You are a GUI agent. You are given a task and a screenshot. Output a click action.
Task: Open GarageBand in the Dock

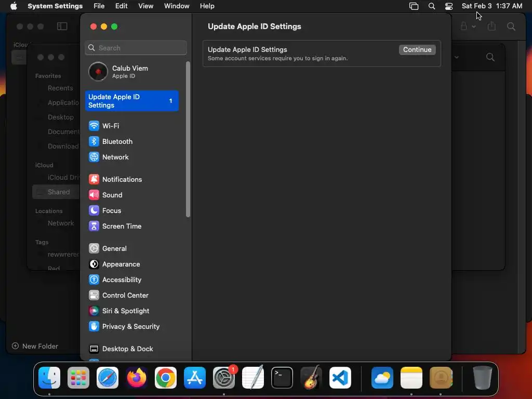coord(311,378)
